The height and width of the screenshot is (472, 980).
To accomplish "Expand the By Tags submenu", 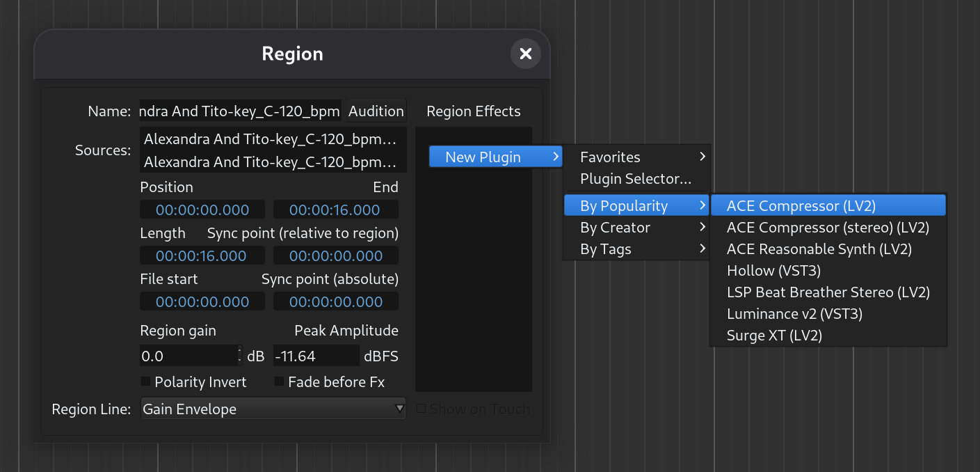I will pos(604,249).
